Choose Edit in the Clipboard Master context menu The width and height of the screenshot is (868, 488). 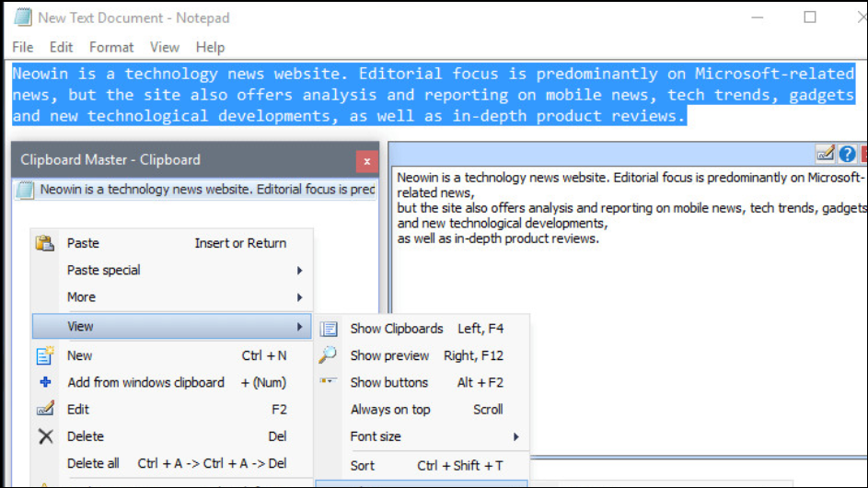coord(172,410)
